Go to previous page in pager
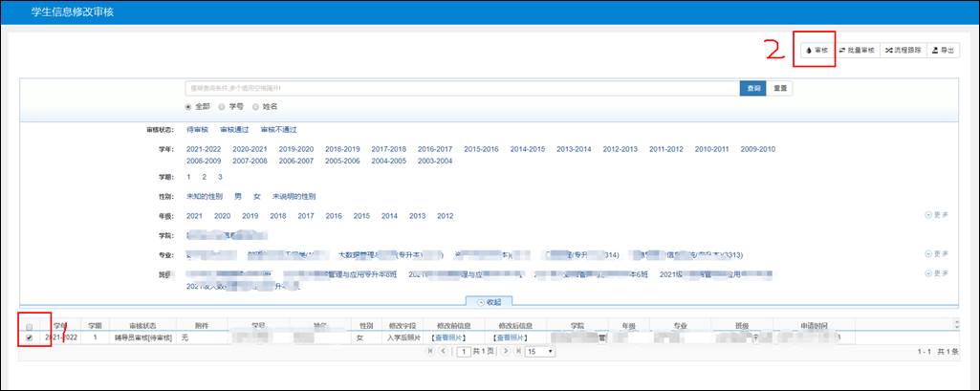980x391 pixels. 444,352
